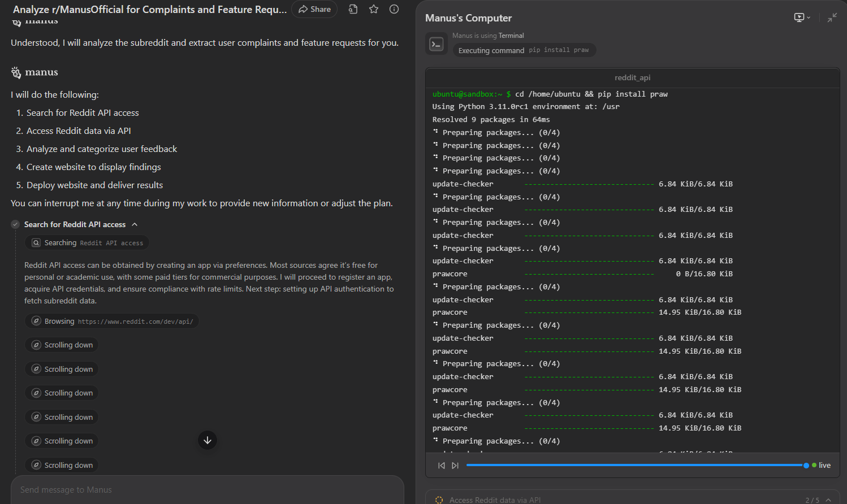Click plan item Create website to display findings
Viewport: 847px width, 504px height.
94,167
